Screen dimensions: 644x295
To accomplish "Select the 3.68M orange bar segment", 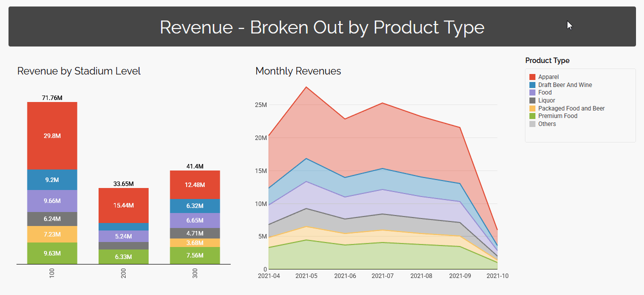I will pyautogui.click(x=195, y=242).
